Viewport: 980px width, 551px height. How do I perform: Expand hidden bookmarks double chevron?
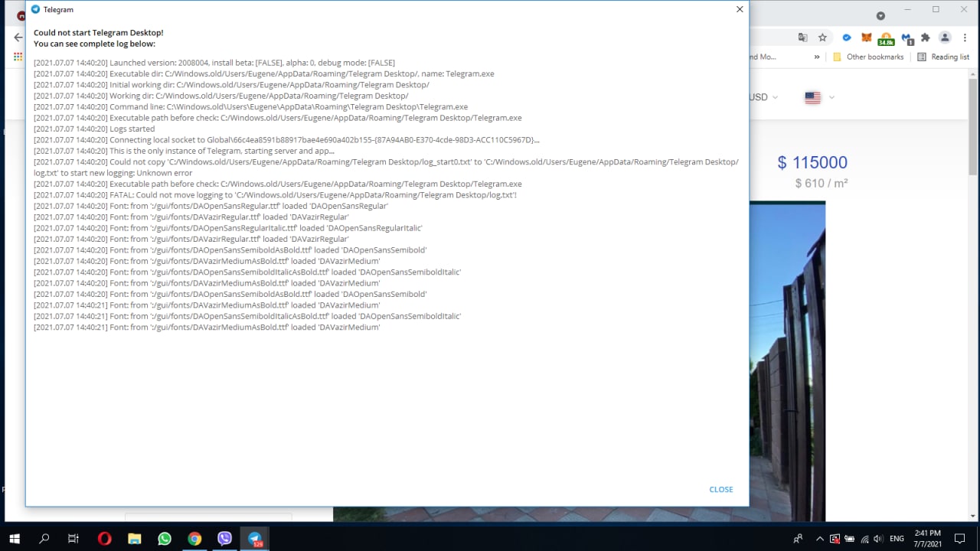click(817, 57)
